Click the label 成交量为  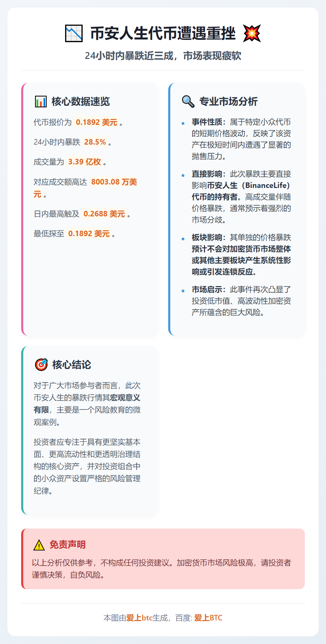(x=49, y=162)
